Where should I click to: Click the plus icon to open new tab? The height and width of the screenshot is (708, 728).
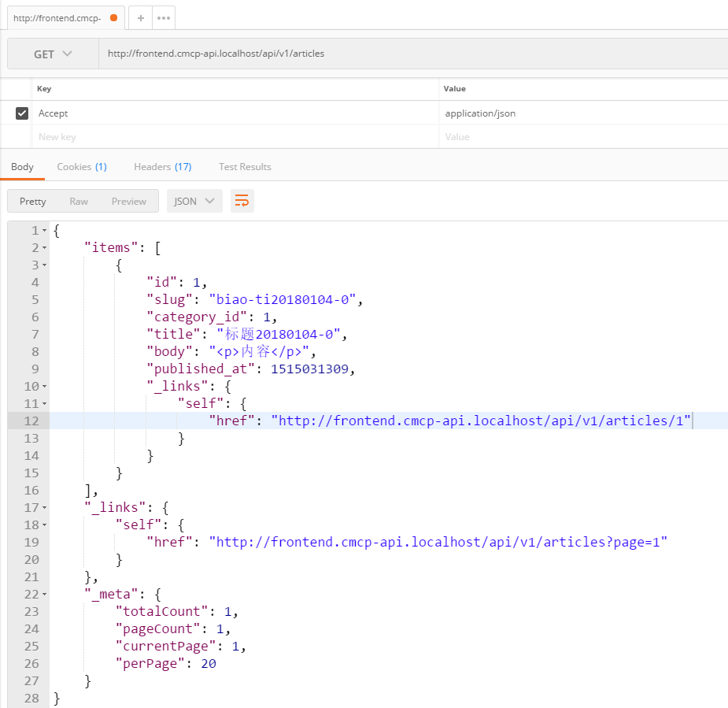(x=140, y=17)
